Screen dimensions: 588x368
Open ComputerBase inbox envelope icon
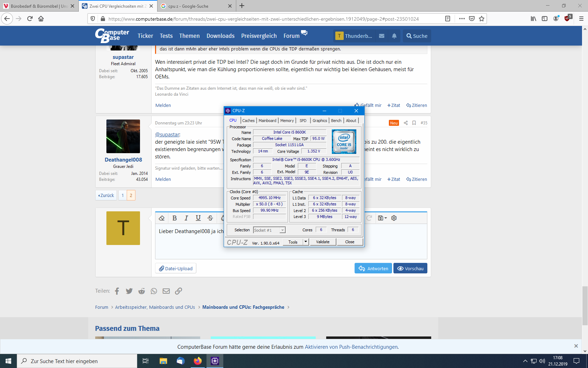click(x=382, y=36)
